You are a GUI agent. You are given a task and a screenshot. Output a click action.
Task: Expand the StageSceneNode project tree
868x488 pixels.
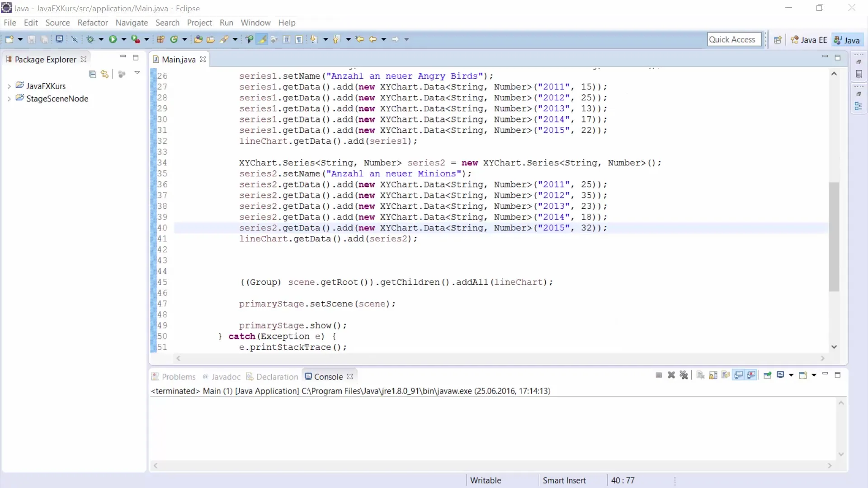[9, 99]
